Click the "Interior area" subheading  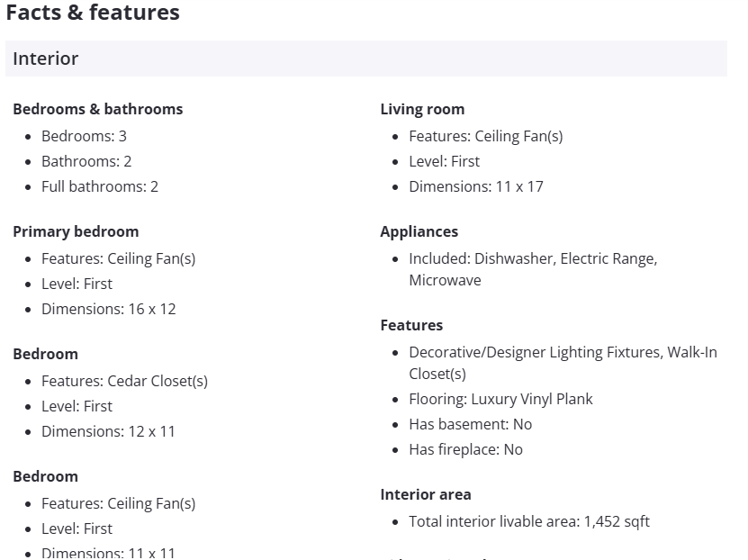425,494
